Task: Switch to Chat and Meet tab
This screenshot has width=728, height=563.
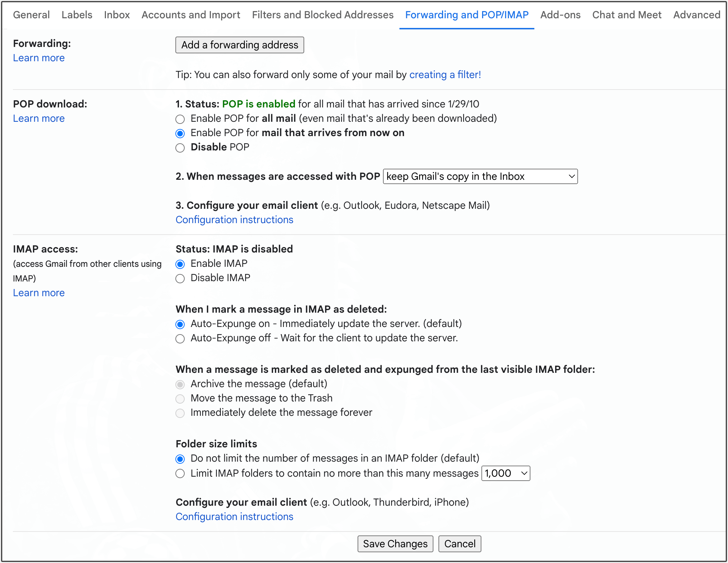Action: click(627, 15)
